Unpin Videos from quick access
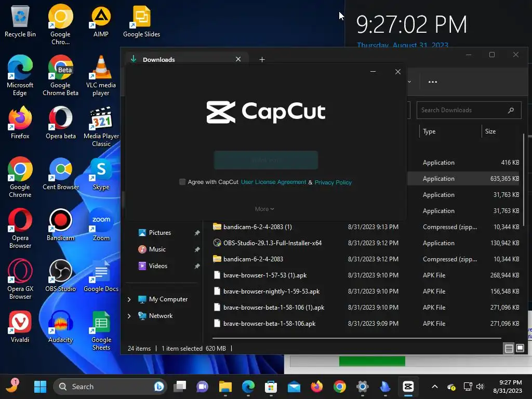The image size is (532, 399). tap(197, 266)
